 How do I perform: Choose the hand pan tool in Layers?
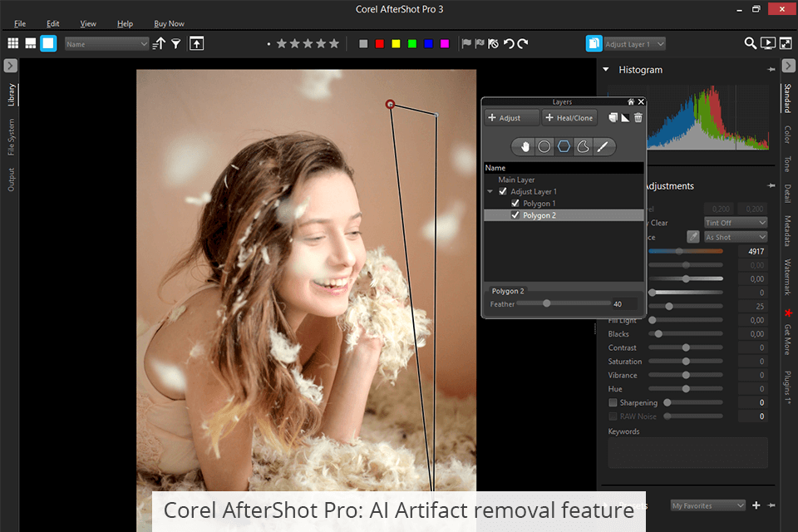(525, 146)
